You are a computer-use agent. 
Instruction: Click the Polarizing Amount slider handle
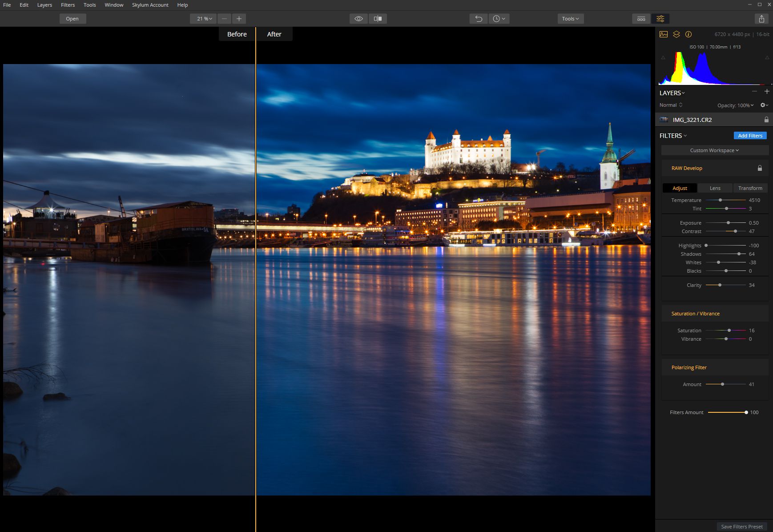pyautogui.click(x=722, y=384)
